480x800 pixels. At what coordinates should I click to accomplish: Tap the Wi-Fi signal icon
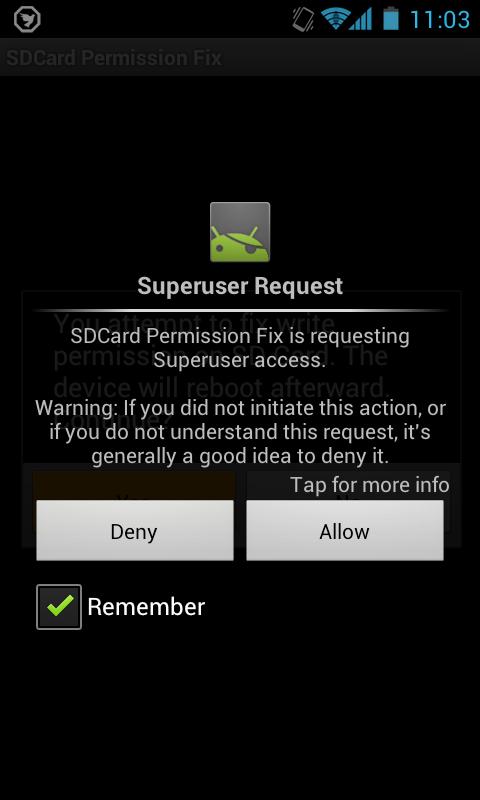[334, 19]
